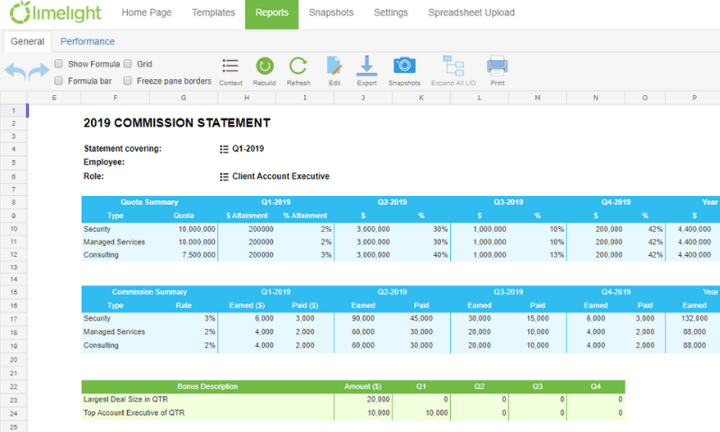
Task: Open the Context list icon
Action: click(230, 66)
